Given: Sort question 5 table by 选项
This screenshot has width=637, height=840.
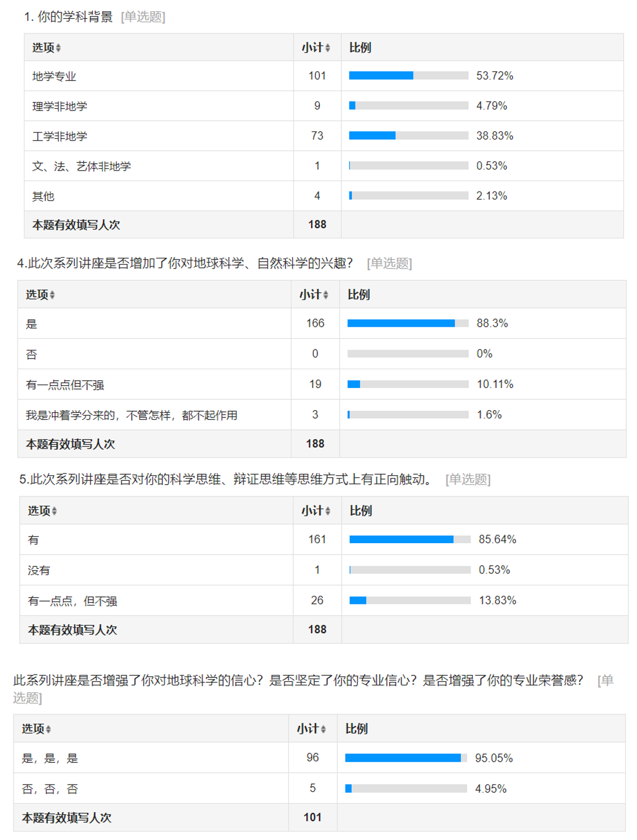Looking at the screenshot, I should (x=54, y=511).
